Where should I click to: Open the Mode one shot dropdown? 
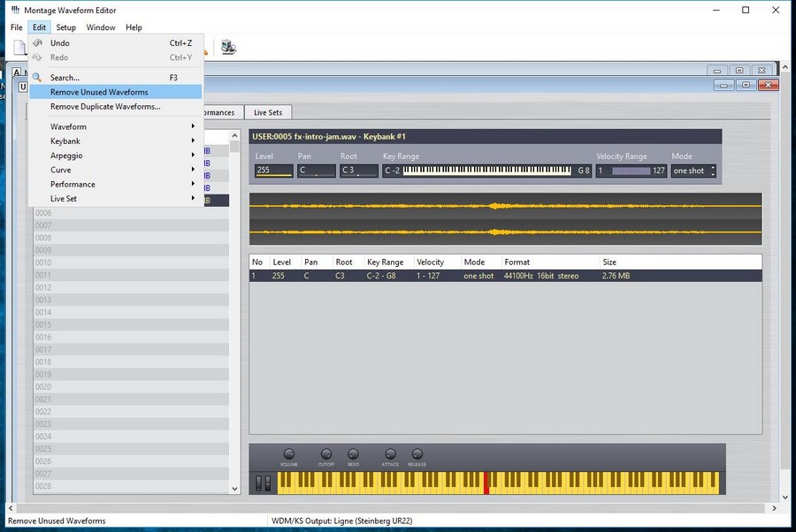693,171
